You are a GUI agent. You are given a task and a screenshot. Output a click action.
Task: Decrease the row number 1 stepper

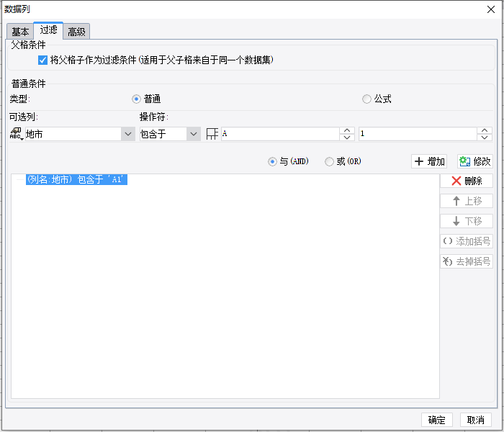(485, 138)
